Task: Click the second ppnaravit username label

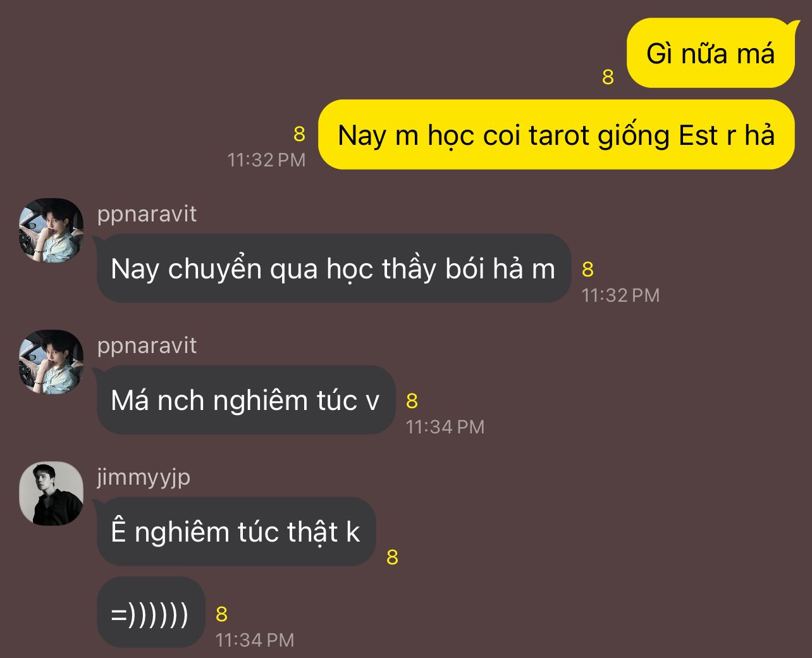Action: click(x=147, y=345)
